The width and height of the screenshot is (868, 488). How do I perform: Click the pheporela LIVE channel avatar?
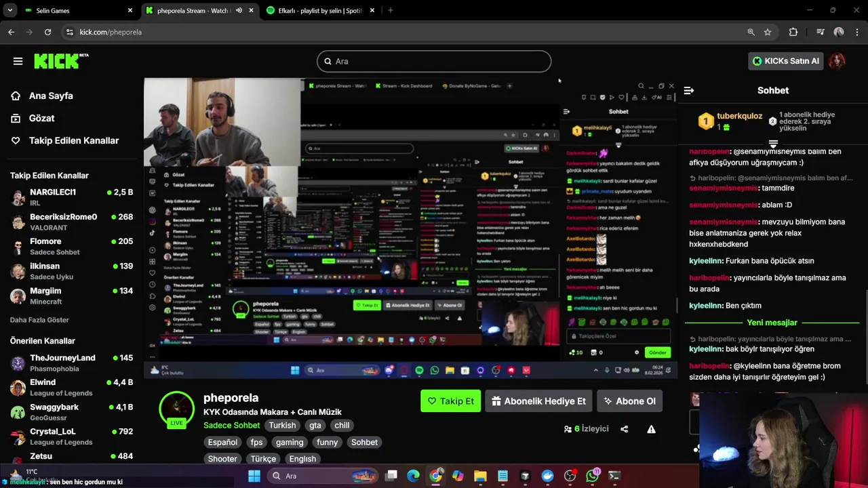pos(177,409)
